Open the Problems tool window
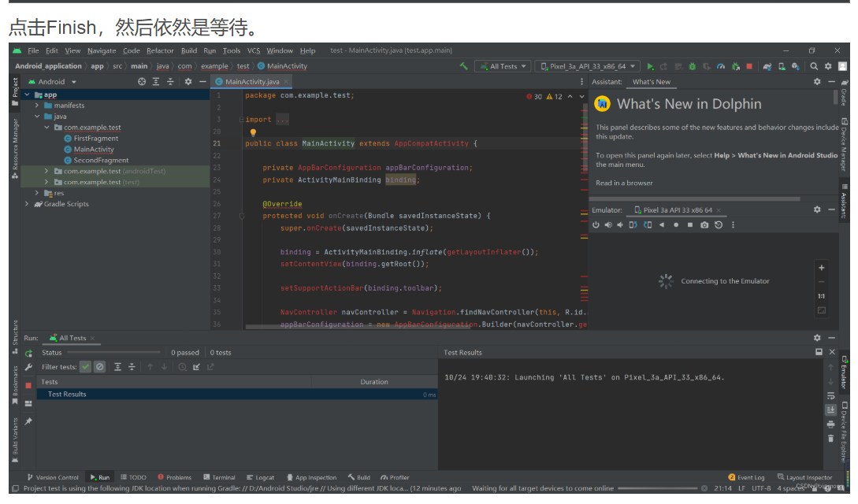The width and height of the screenshot is (858, 504). click(175, 478)
